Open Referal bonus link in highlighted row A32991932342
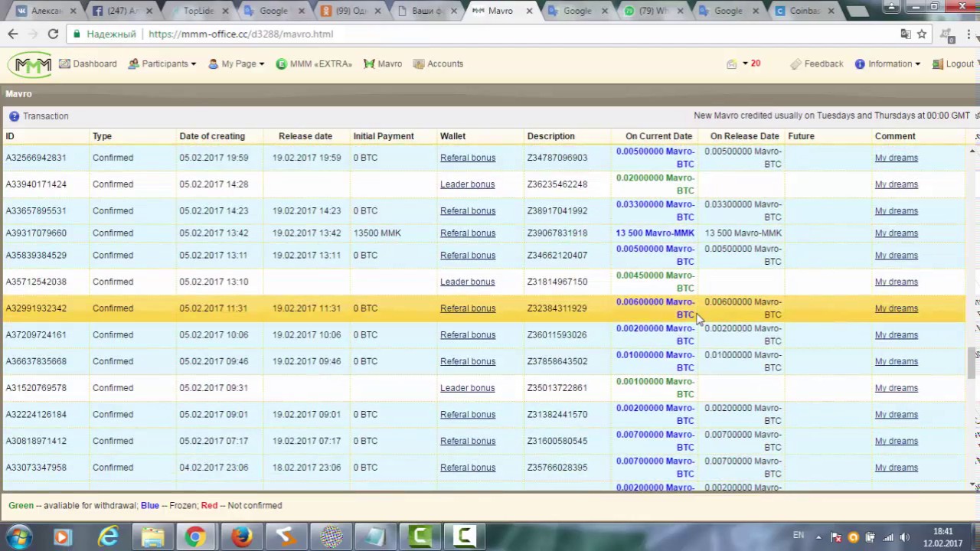The image size is (980, 551). pos(468,308)
